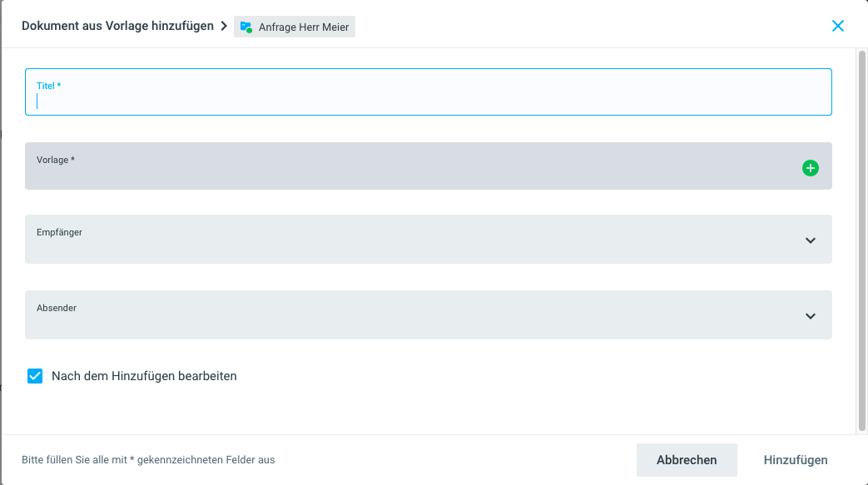Click the Absender field label
Image resolution: width=868 pixels, height=485 pixels.
click(57, 308)
